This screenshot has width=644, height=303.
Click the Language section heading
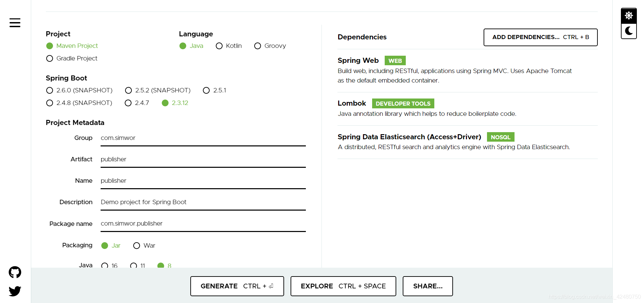point(196,34)
